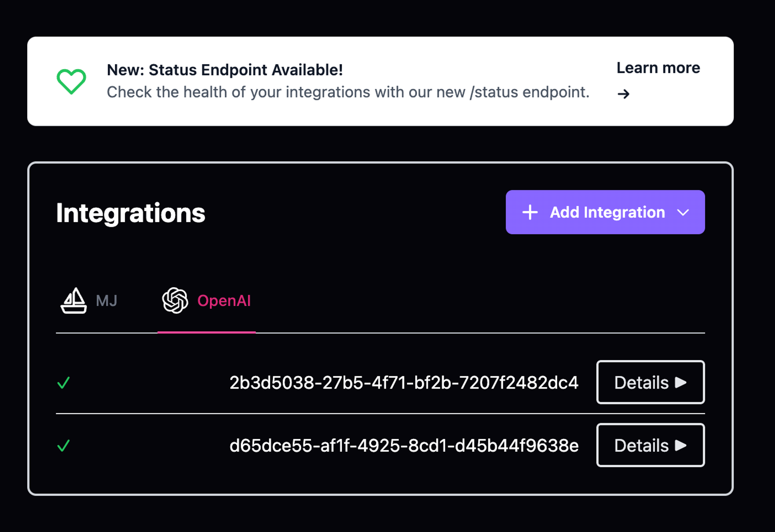Switch to the MJ tab
The image size is (775, 532).
90,301
